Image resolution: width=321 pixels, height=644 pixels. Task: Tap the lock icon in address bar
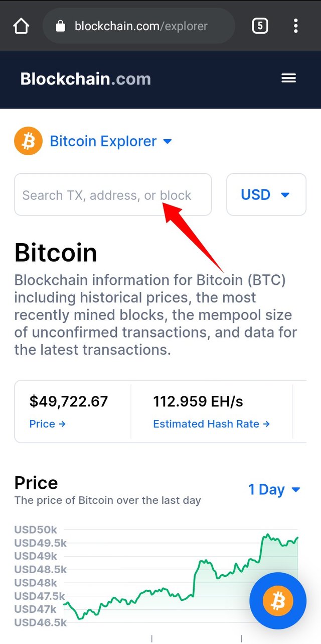coord(60,26)
